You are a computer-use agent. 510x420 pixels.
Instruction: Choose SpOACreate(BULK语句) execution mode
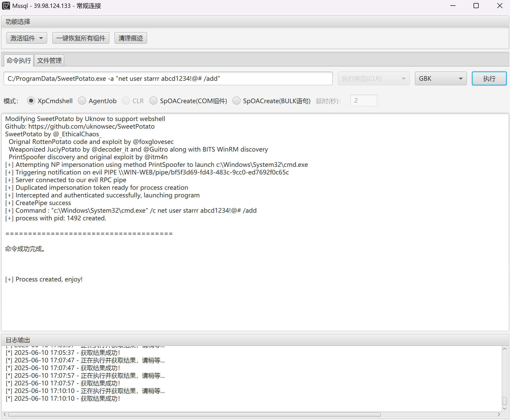pos(237,101)
